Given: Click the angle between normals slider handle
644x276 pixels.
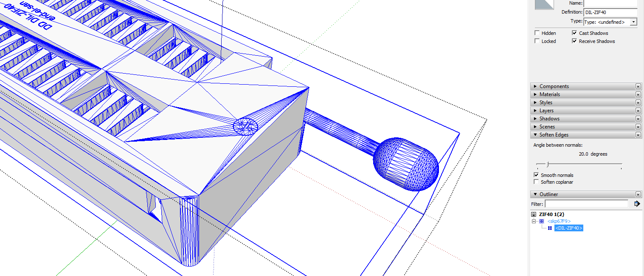Looking at the screenshot, I should coord(548,164).
